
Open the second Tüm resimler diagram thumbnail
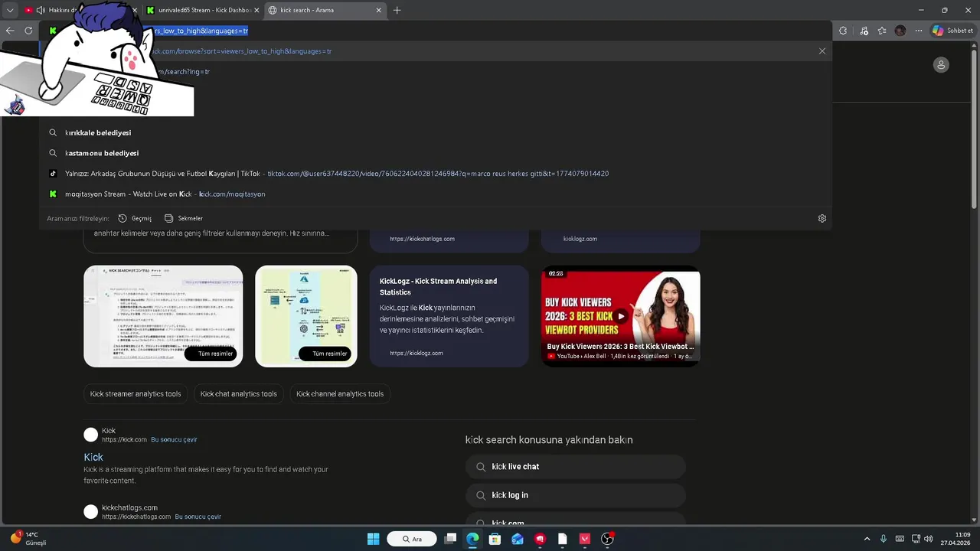[306, 316]
